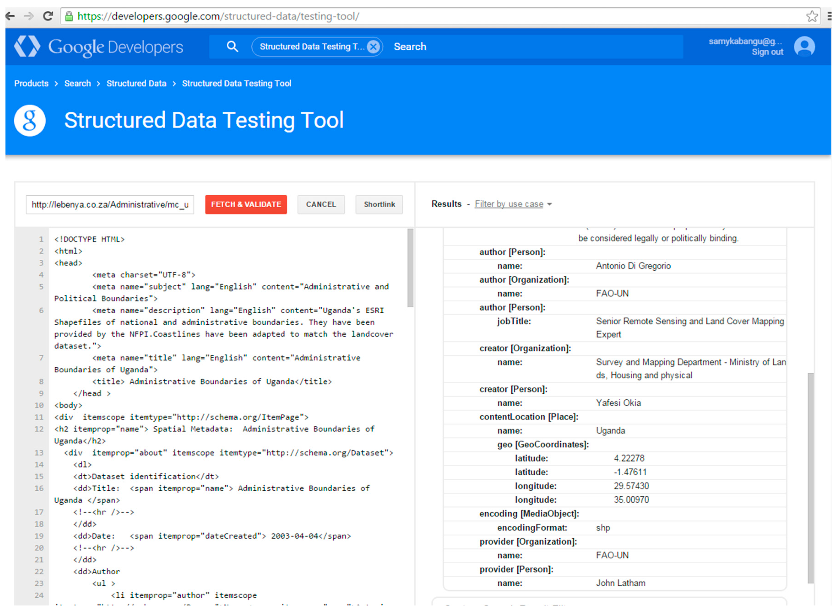The image size is (840, 616).
Task: Click the code panel vertical scrollbar
Action: 410,268
